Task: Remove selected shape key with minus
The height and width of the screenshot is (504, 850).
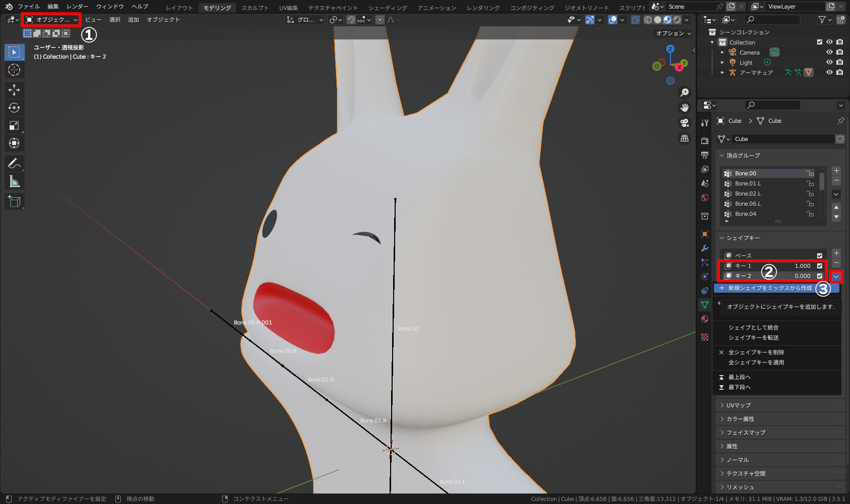Action: coord(836,263)
